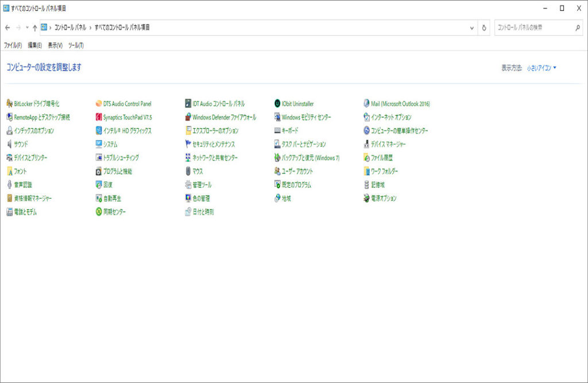
Task: Open the マウス mouse icon
Action: [x=188, y=171]
